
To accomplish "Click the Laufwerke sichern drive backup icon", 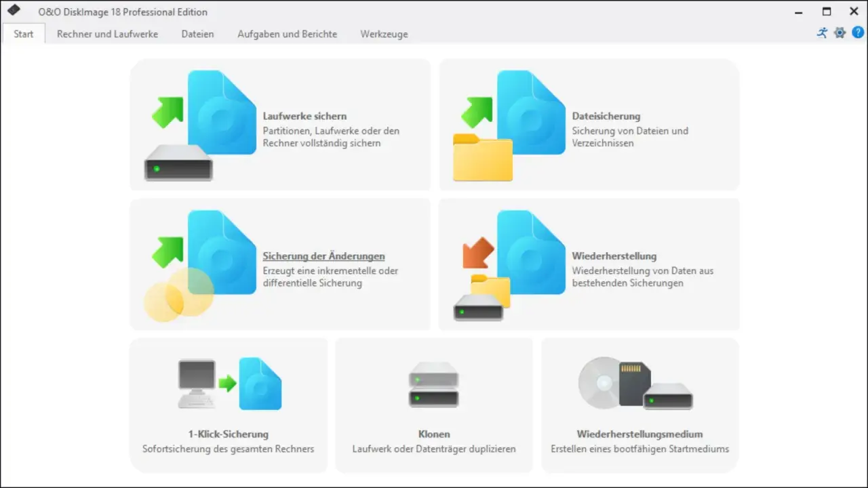I will coord(200,125).
